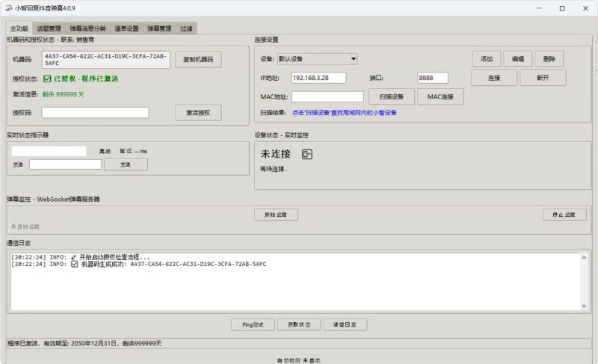This screenshot has height=364, width=598.
Task: Focus the 发送 message input field
Action: pos(65,164)
